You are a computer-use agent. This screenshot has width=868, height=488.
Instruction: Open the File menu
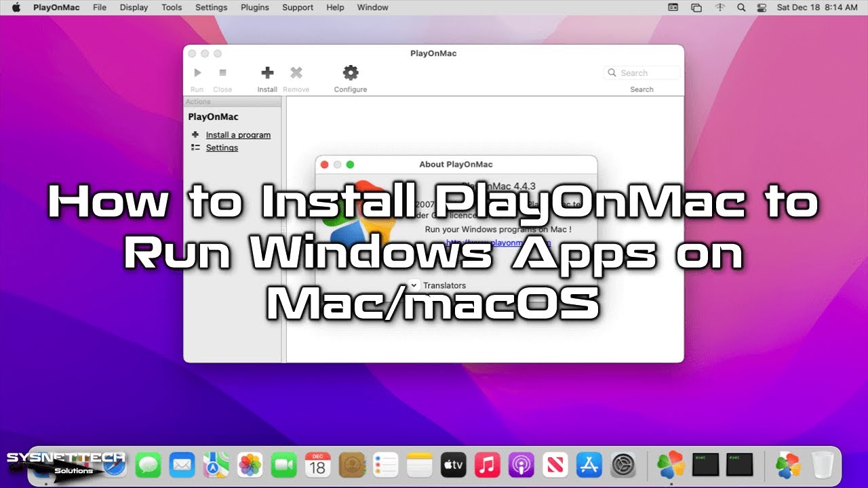point(100,7)
